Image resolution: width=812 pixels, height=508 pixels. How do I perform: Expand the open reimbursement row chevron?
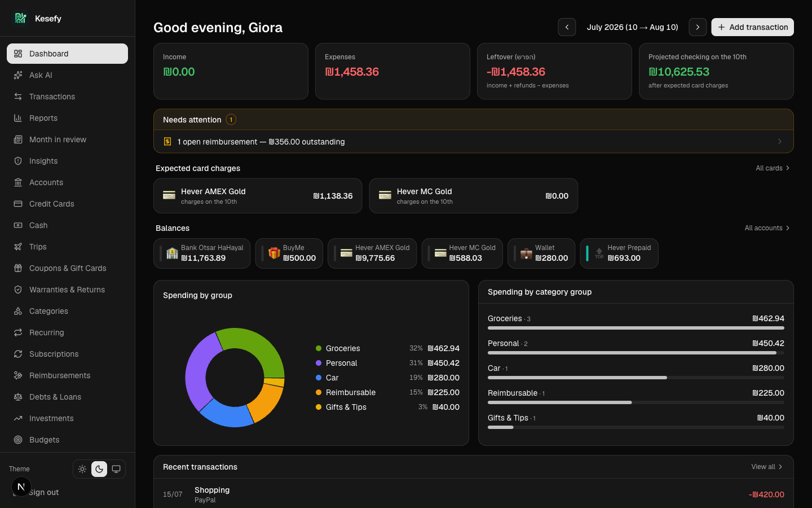coord(780,142)
